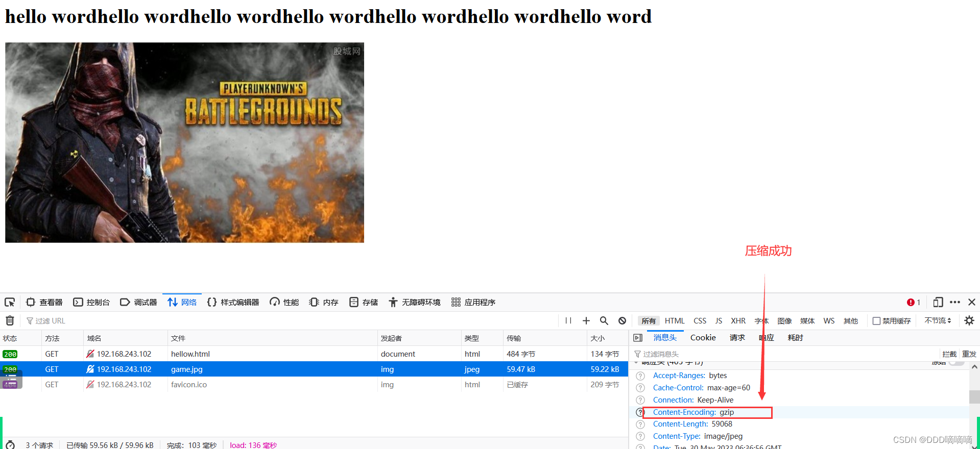Click the headers panel scrollbar up arrow
This screenshot has height=449, width=980.
[x=974, y=366]
